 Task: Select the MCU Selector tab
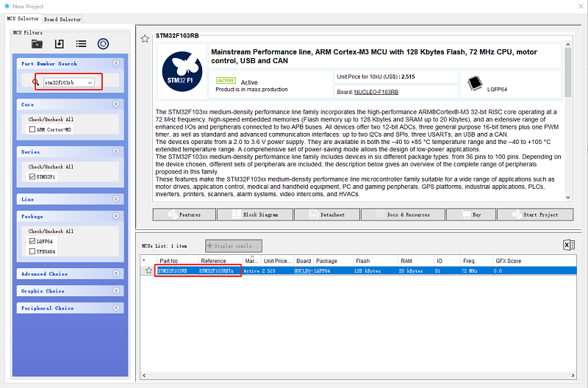(x=24, y=19)
